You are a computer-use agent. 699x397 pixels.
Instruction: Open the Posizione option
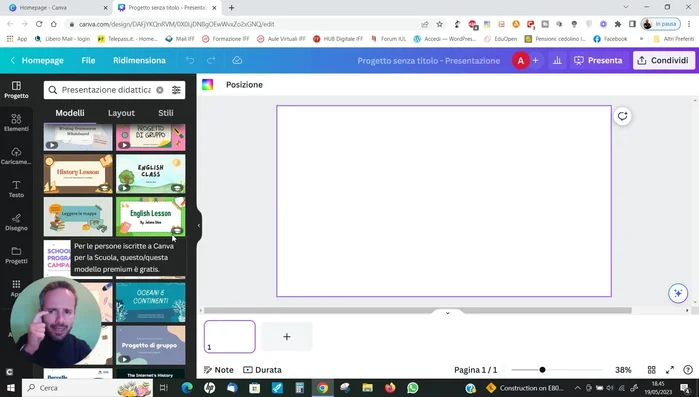(x=244, y=85)
